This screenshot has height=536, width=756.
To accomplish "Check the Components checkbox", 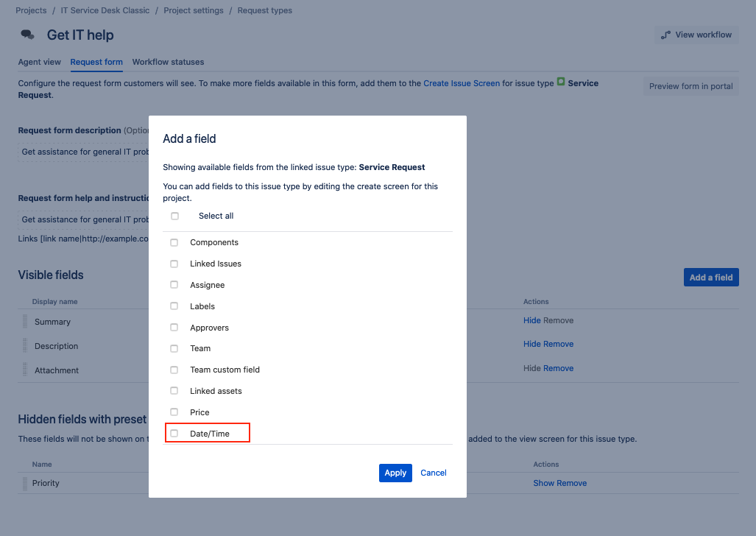I will 174,241.
